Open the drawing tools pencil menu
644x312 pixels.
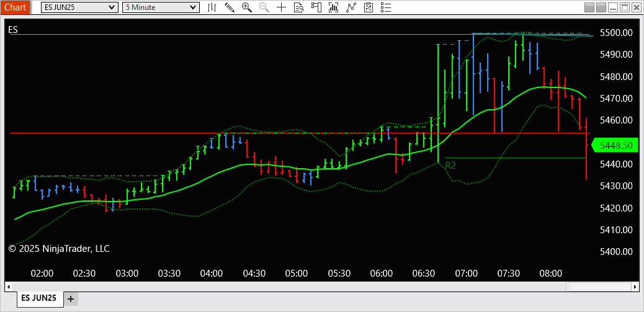[x=230, y=7]
